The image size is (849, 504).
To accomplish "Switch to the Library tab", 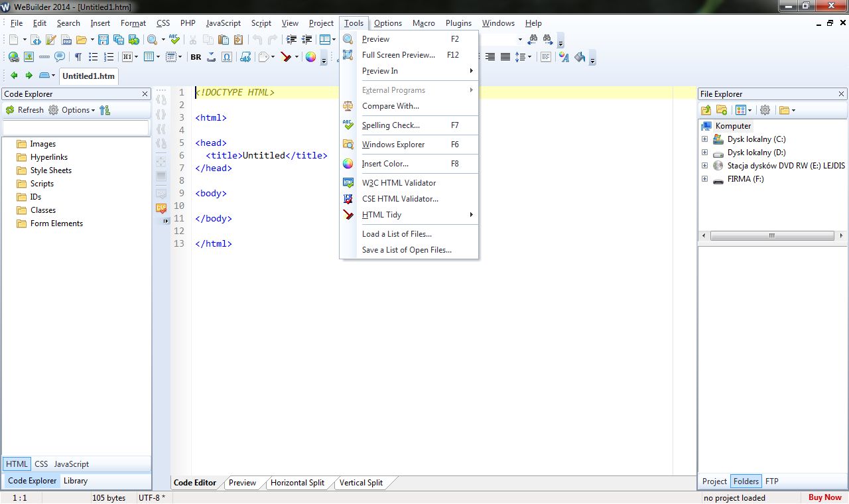I will click(x=76, y=481).
